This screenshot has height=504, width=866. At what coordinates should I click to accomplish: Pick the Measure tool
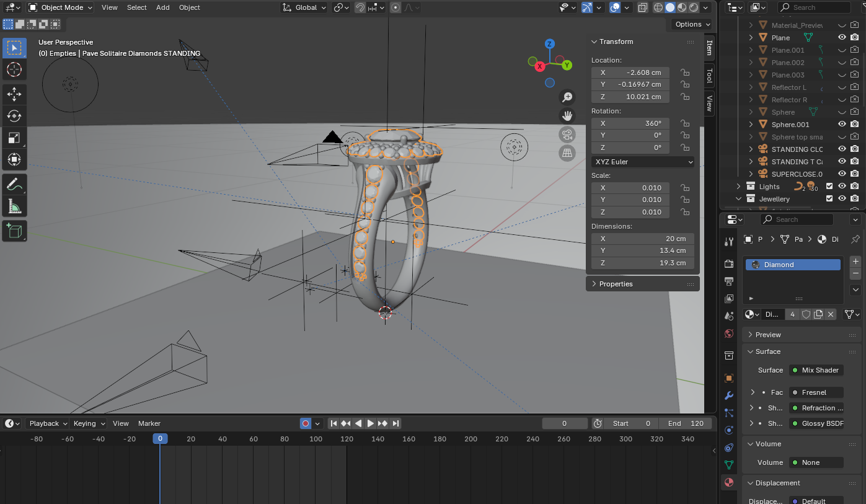[x=14, y=206]
